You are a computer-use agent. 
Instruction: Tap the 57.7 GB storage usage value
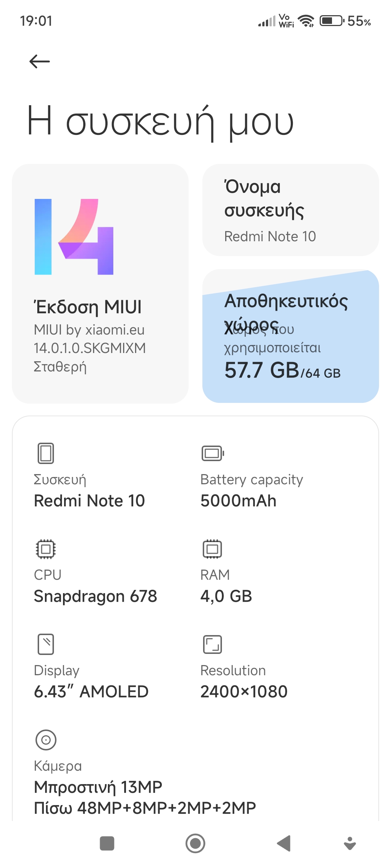tap(262, 371)
